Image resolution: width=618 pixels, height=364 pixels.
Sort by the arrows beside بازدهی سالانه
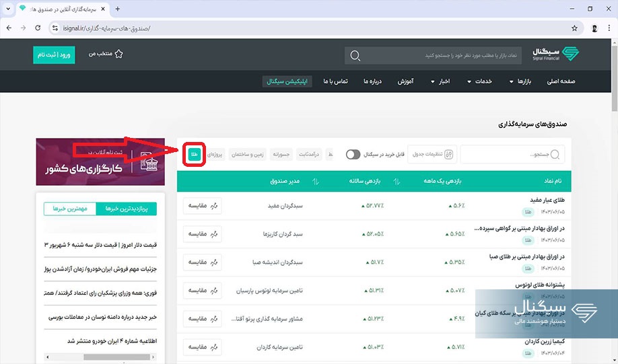397,181
